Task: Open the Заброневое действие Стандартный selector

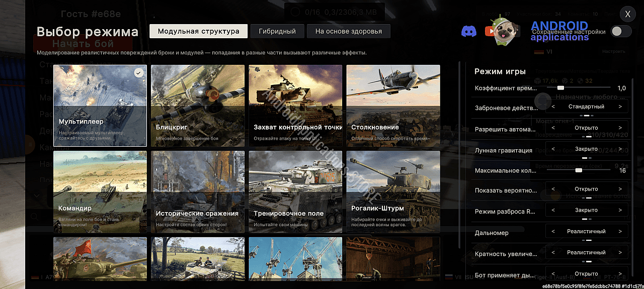Action: coord(587,107)
